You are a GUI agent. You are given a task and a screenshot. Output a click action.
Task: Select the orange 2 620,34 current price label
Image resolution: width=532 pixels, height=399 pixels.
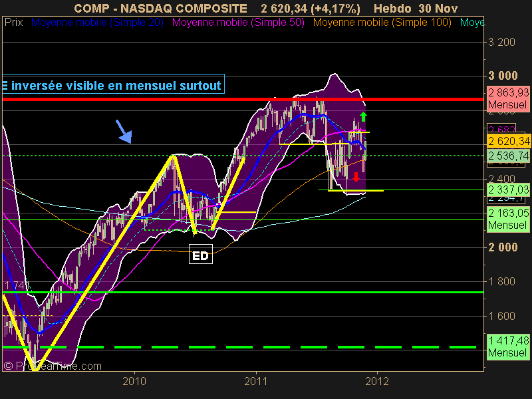pyautogui.click(x=508, y=141)
